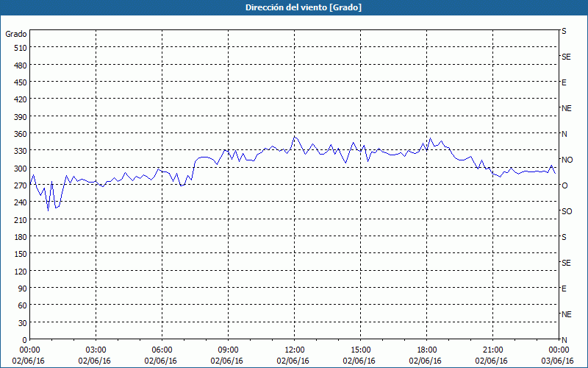This screenshot has height=368, width=588.
Task: Select the 390 y-axis value
Action: pos(21,117)
